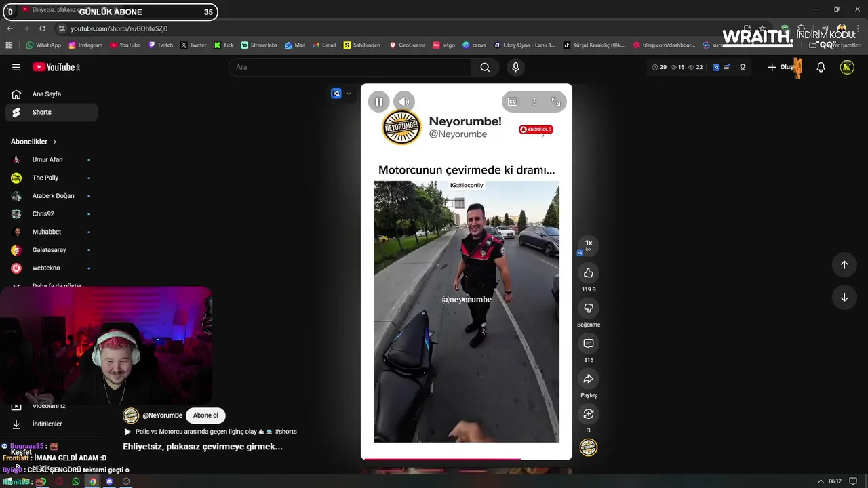Select Shorts in the sidebar
This screenshot has height=488, width=868.
coord(52,113)
